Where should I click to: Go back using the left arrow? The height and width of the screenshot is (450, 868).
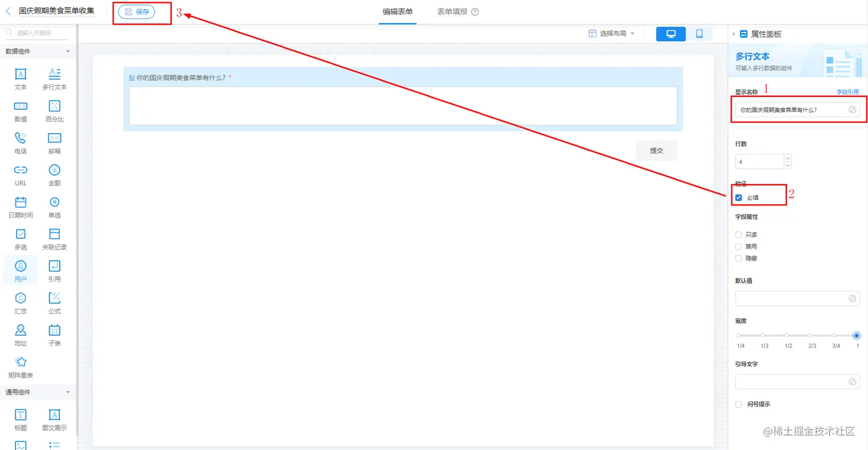pos(8,11)
